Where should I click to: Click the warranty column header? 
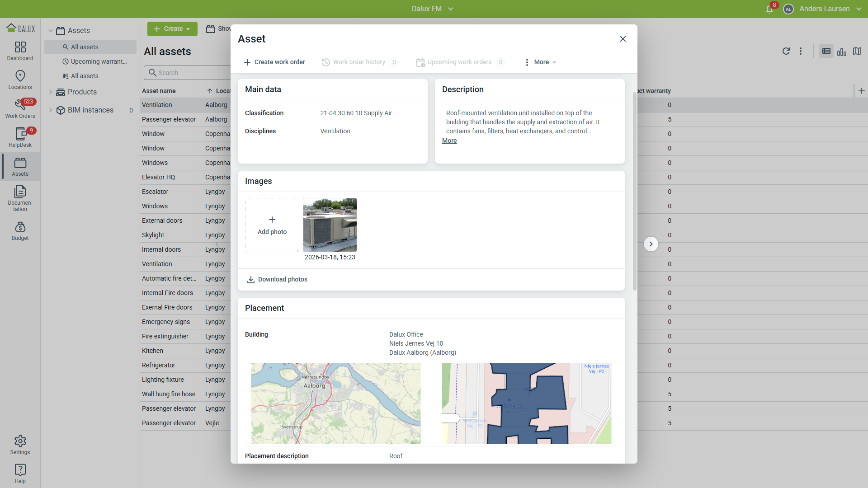click(654, 91)
